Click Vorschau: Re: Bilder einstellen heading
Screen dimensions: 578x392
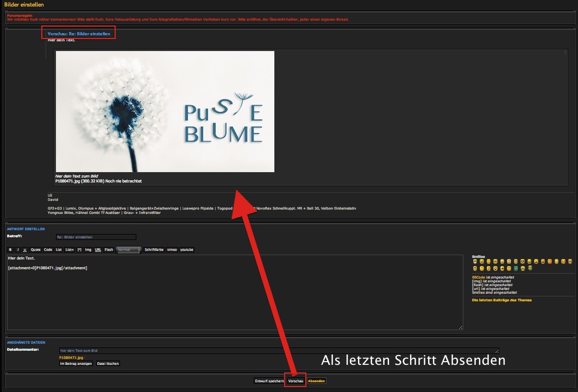[79, 34]
